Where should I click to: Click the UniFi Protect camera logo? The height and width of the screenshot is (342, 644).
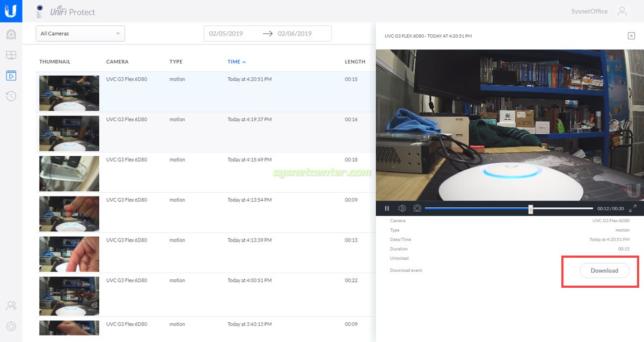40,11
